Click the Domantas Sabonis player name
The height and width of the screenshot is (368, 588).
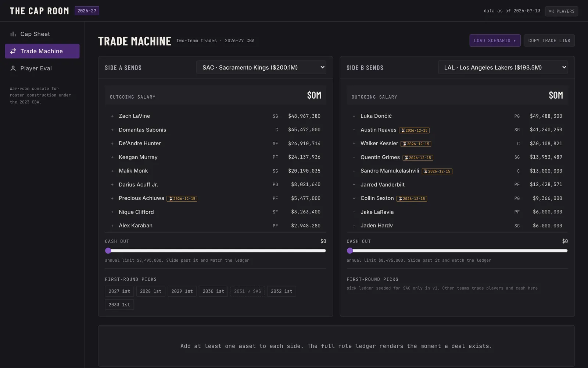coord(143,130)
